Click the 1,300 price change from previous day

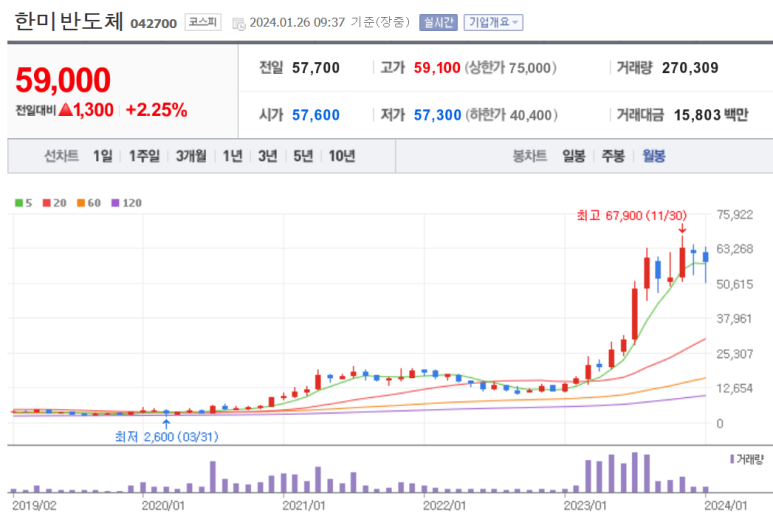[x=93, y=110]
